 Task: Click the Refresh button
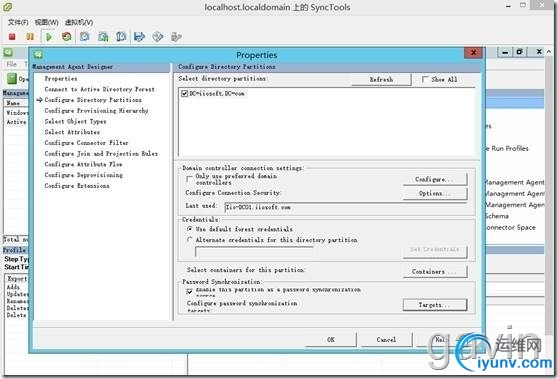pyautogui.click(x=381, y=79)
